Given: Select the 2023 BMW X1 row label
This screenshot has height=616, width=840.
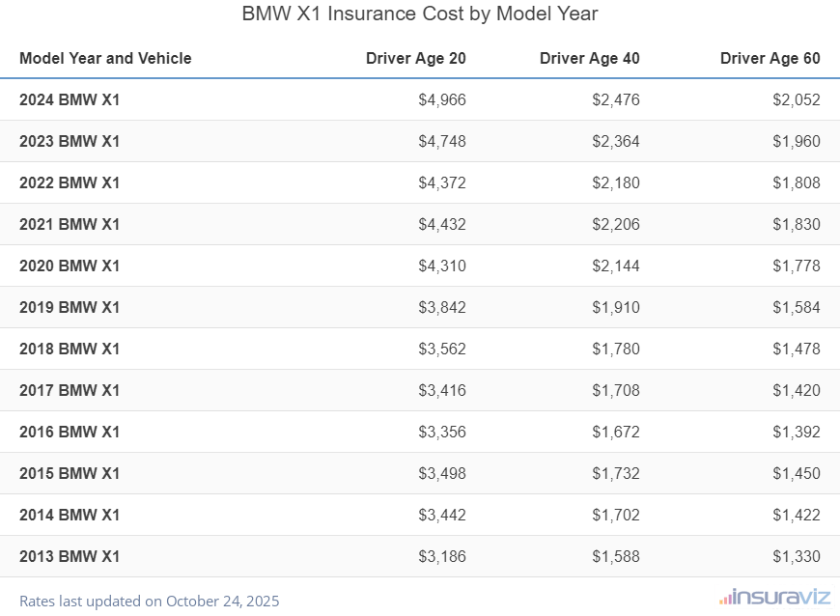Looking at the screenshot, I should click(x=70, y=141).
